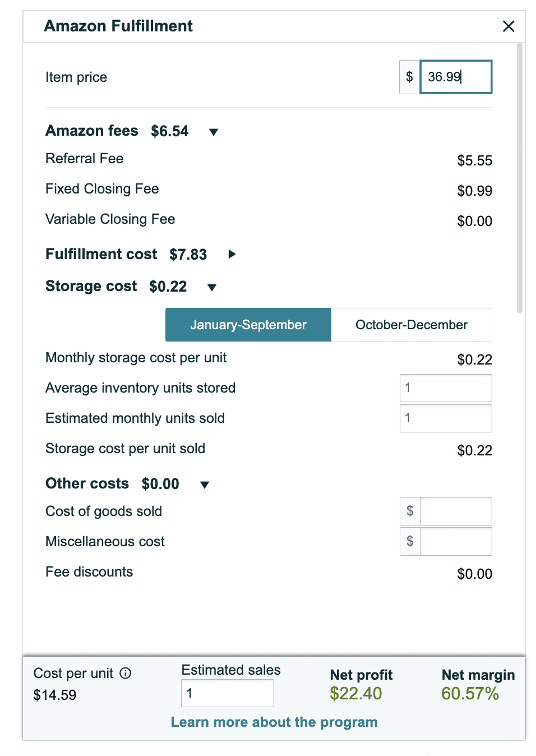
Task: Click the Cost per unit info icon
Action: coord(126,673)
